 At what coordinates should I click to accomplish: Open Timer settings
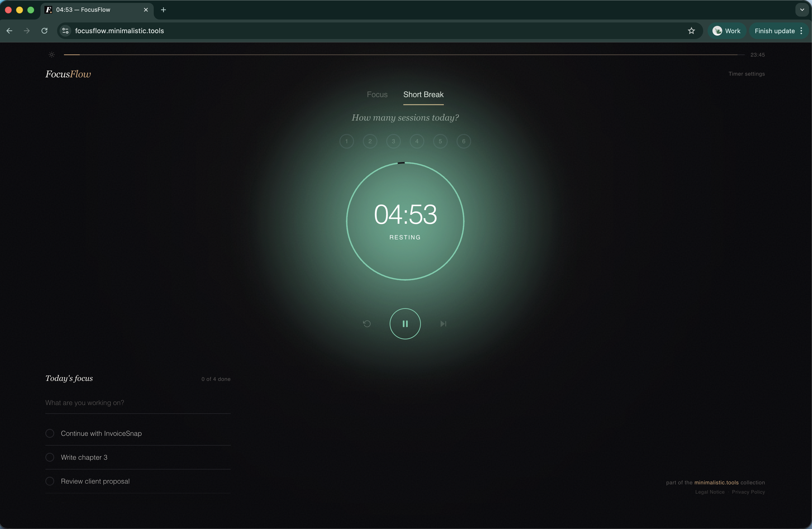pyautogui.click(x=747, y=74)
